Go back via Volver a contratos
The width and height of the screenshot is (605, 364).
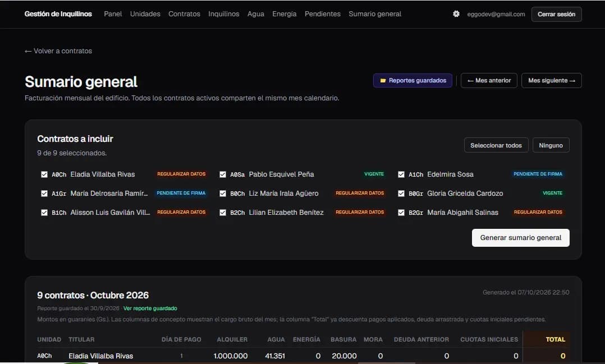tap(58, 51)
